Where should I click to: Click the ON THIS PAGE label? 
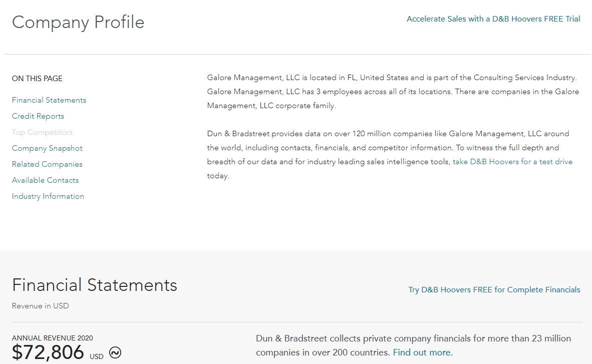37,79
